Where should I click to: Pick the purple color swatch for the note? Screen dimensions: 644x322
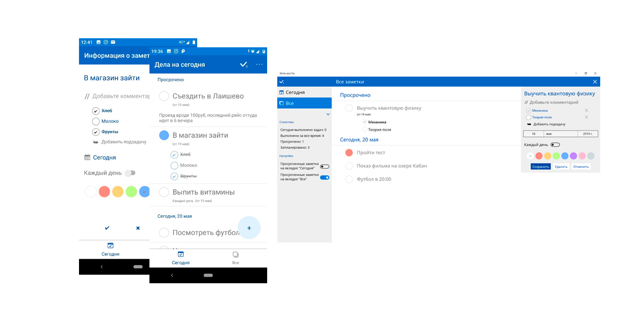click(573, 155)
